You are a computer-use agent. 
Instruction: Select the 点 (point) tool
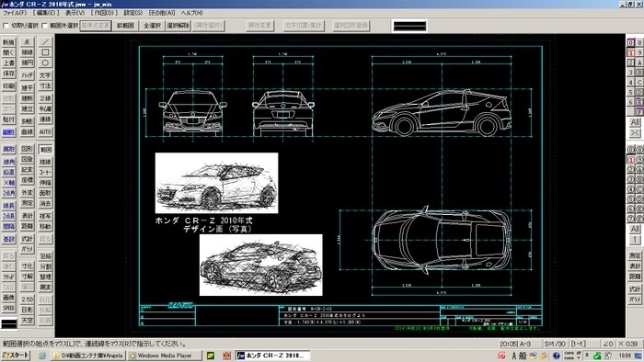[x=27, y=42]
